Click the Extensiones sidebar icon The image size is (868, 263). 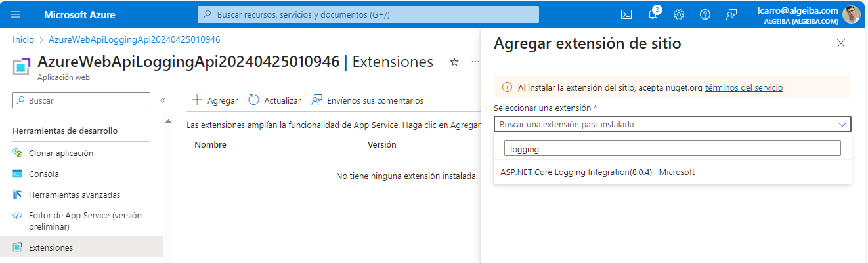(18, 247)
